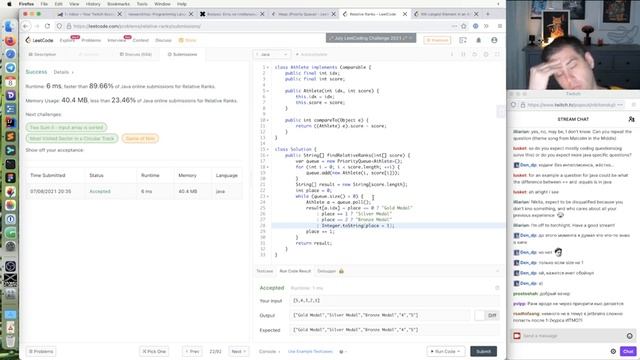Open the LeetCode playground icon
Screen dimensions: 640x360
[x=463, y=40]
